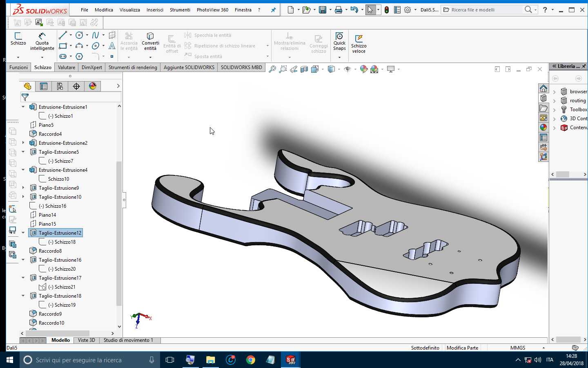This screenshot has width=588, height=368.
Task: Open the Line tool dropdown arrow
Action: (x=71, y=35)
